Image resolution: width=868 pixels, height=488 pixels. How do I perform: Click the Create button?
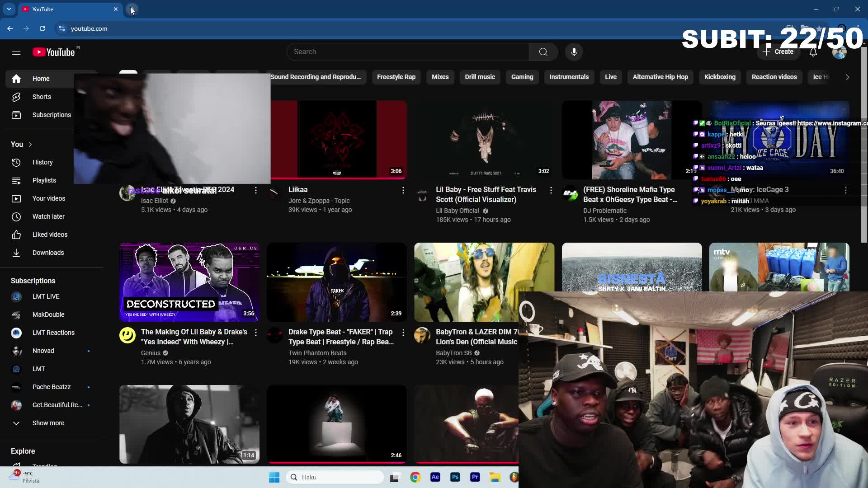click(778, 52)
